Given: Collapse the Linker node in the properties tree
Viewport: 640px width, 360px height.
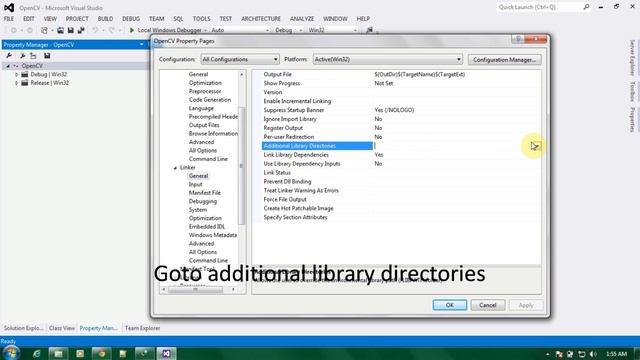Looking at the screenshot, I should click(x=176, y=168).
